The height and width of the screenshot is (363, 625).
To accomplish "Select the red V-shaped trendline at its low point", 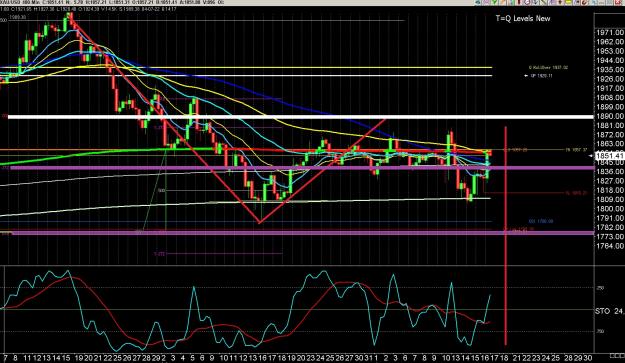I will click(260, 222).
